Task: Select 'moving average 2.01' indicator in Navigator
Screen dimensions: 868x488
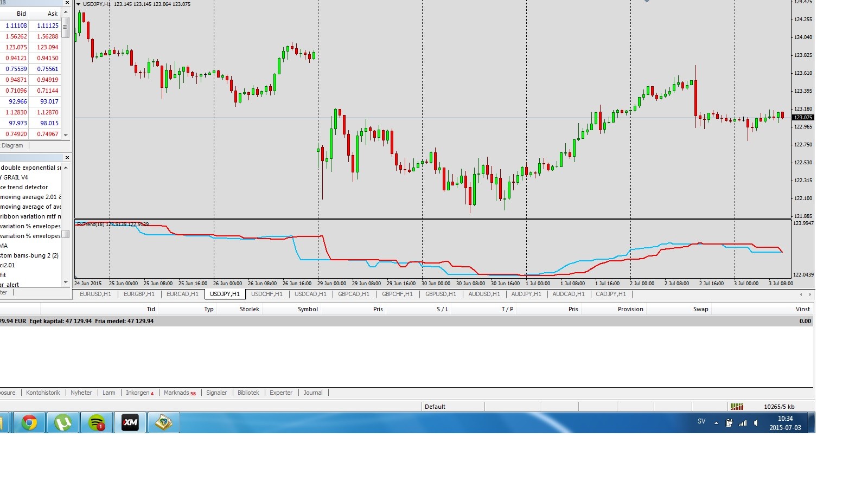Action: (30, 197)
